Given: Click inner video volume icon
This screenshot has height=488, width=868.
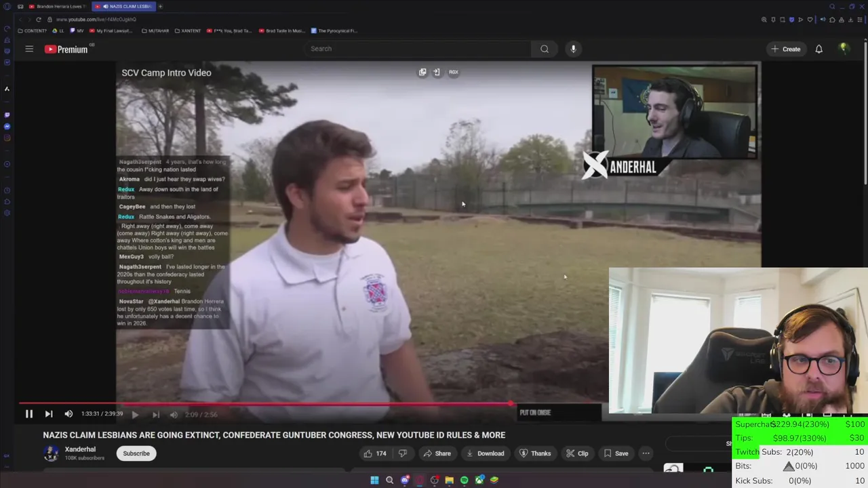Looking at the screenshot, I should (x=174, y=414).
